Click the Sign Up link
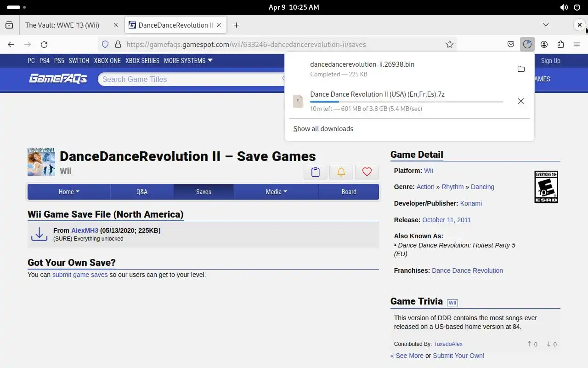The width and height of the screenshot is (588, 368). [550, 61]
